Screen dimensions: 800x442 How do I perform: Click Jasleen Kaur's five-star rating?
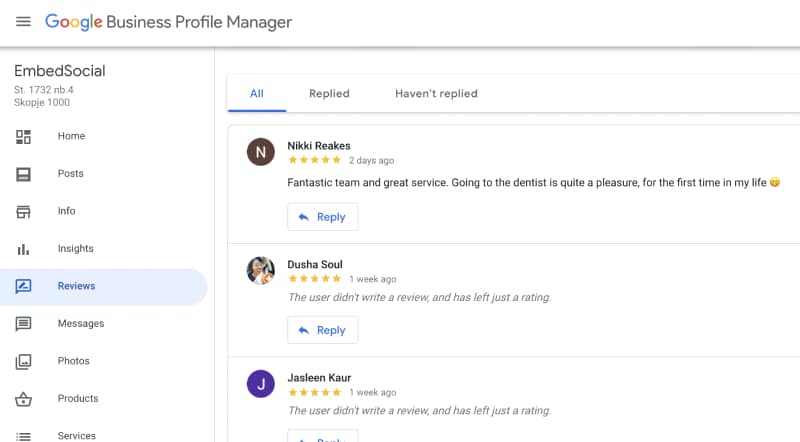tap(314, 392)
